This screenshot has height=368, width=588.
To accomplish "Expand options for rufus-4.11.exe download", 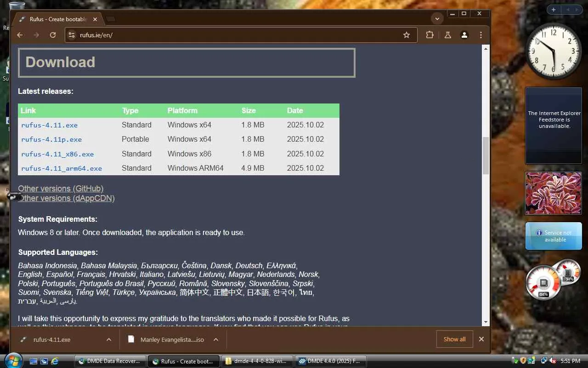I will coord(109,339).
